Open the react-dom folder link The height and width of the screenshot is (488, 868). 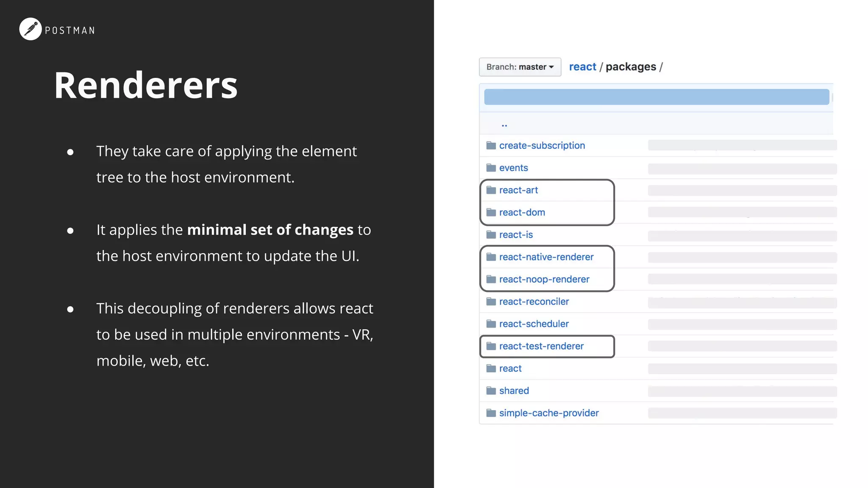[522, 212]
